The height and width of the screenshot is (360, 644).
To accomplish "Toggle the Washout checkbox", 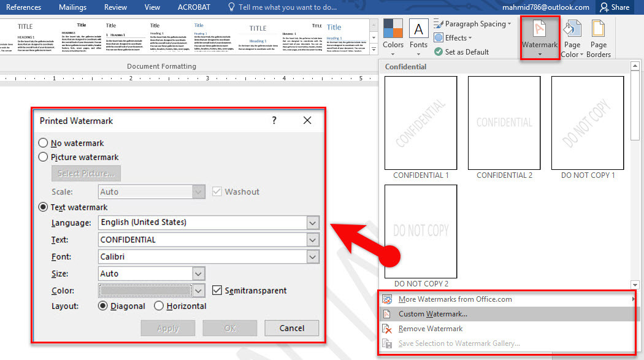I will pyautogui.click(x=217, y=191).
